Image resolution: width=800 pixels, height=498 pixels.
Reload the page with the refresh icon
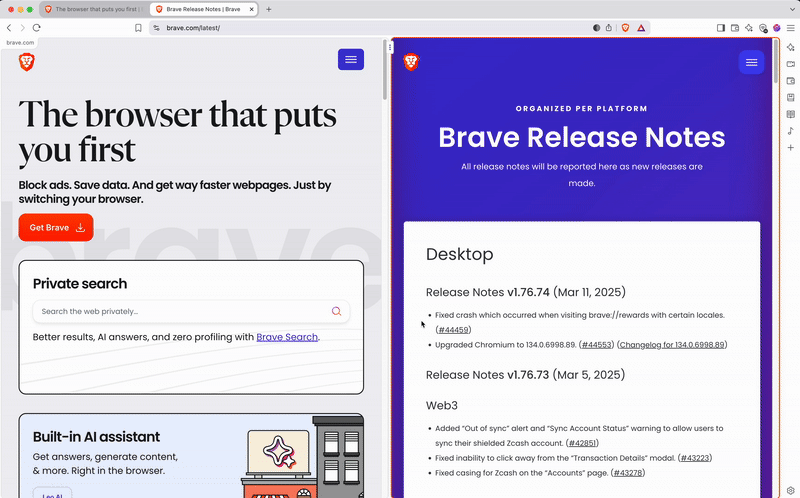point(37,28)
